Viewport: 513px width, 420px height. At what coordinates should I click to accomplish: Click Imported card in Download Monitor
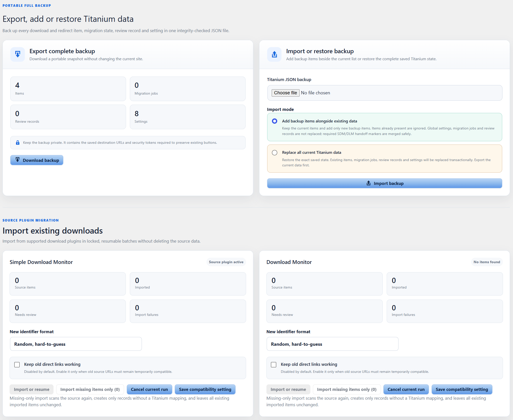pos(445,284)
